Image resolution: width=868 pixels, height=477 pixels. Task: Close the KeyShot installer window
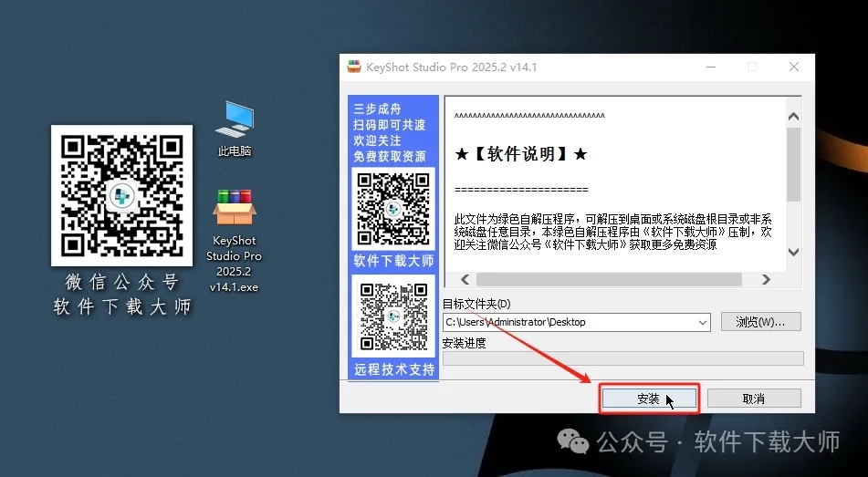[794, 67]
